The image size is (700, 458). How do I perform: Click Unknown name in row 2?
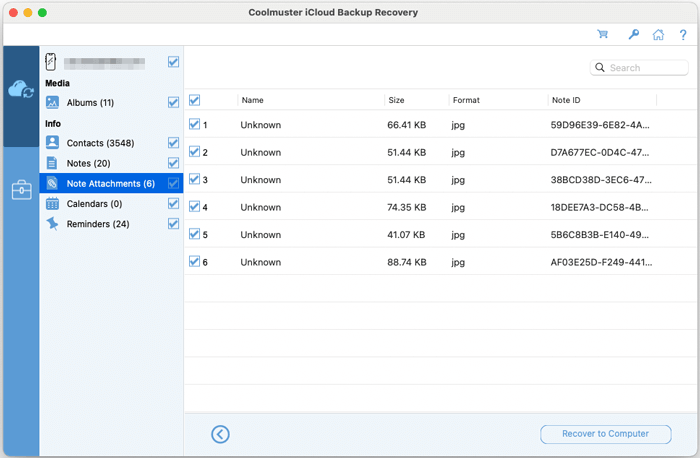point(261,152)
